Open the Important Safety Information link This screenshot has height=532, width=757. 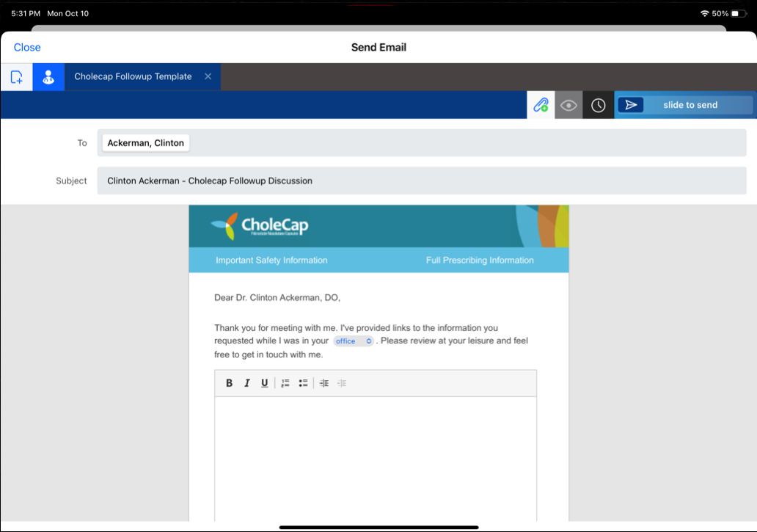[271, 260]
